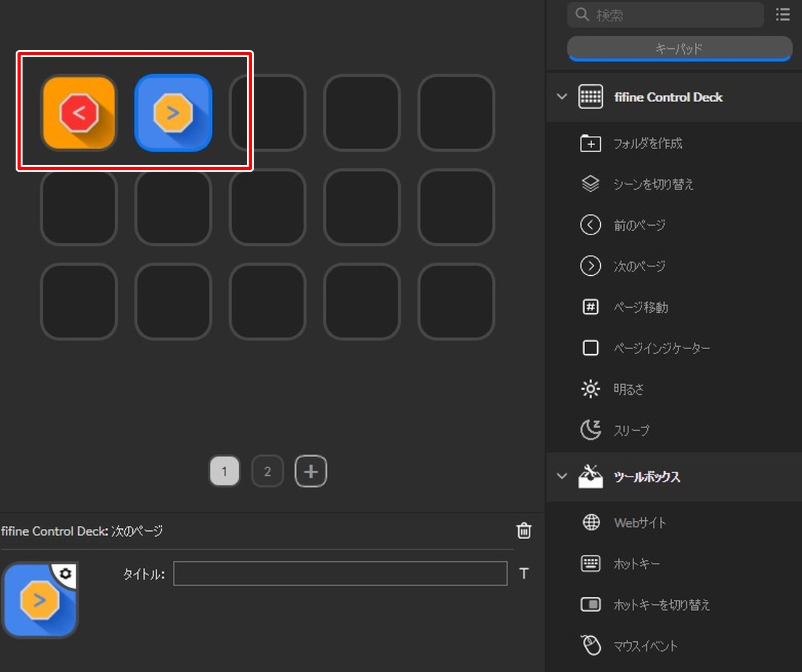Click the タイトル text input field
The height and width of the screenshot is (672, 802).
[x=340, y=574]
